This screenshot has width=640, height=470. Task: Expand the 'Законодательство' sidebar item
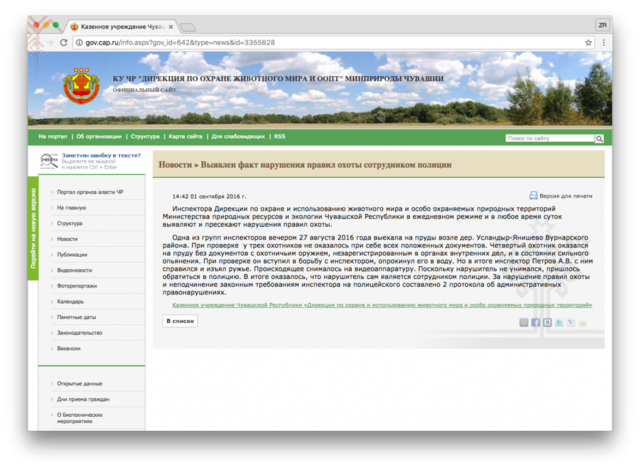coord(79,332)
